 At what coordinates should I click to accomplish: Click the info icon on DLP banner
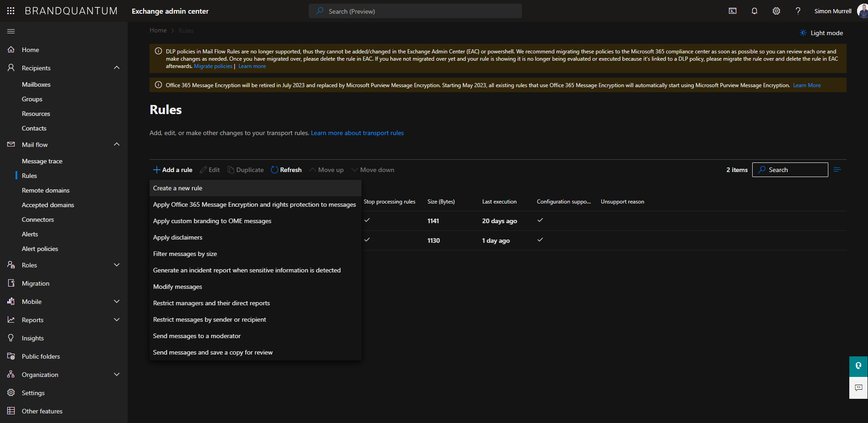(158, 51)
